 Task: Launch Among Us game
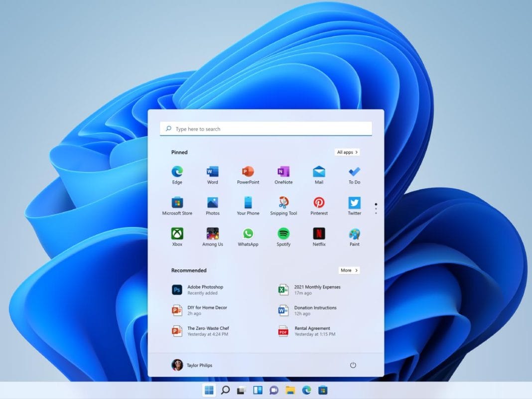point(212,237)
